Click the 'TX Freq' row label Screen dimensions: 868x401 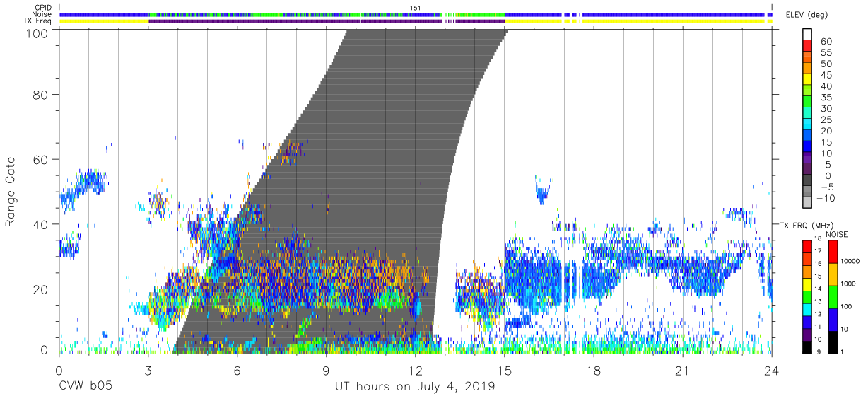(37, 21)
